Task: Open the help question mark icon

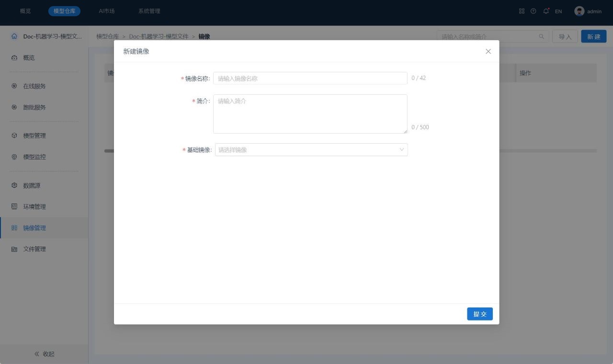Action: tap(533, 11)
